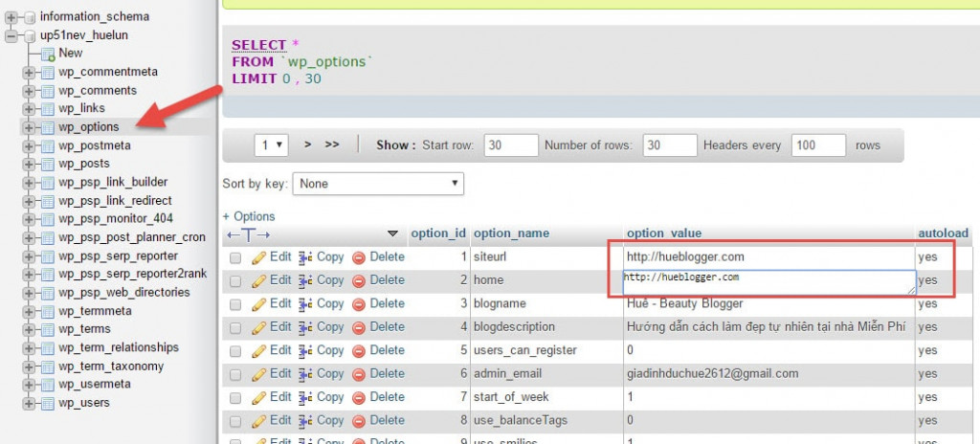Select wp_term_relationships in the table tree
This screenshot has width=980, height=444.
119,347
